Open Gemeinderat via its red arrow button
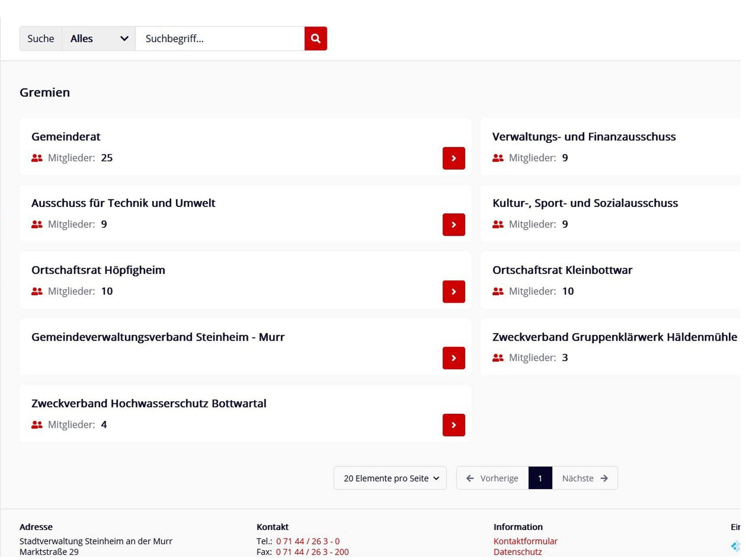This screenshot has height=560, width=746. pos(454,158)
